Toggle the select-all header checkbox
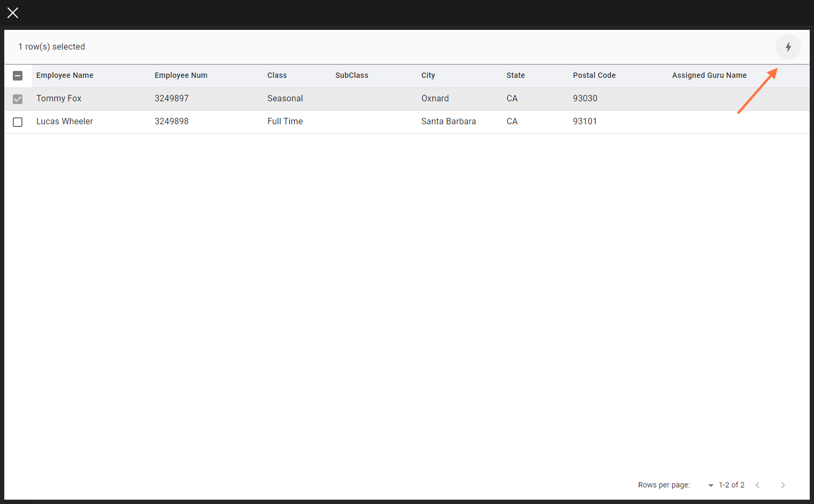 pos(18,76)
